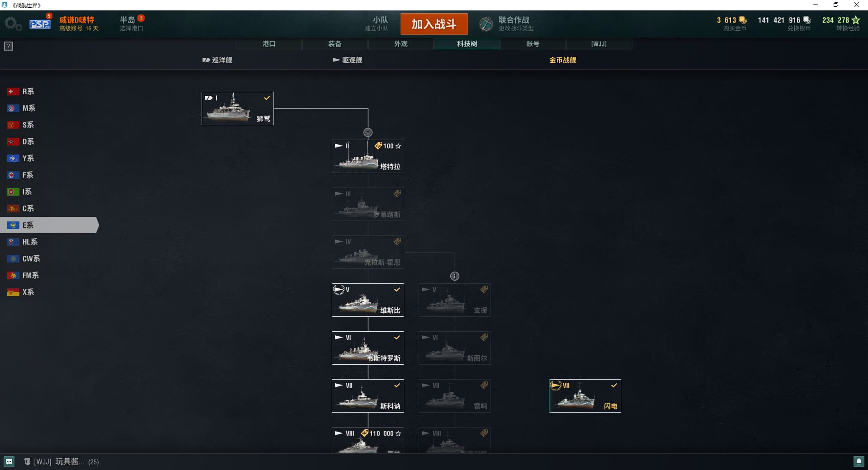868x470 pixels.
Task: Click the PSP account badge icon
Action: [40, 24]
